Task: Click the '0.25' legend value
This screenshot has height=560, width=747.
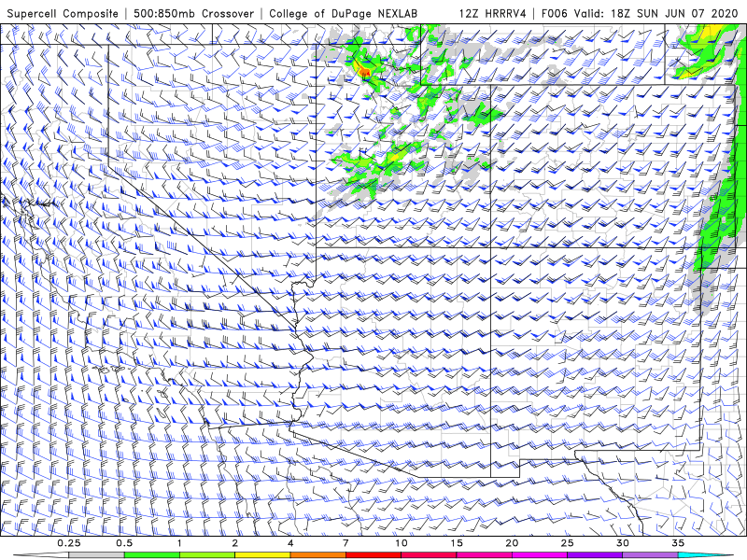Action: tap(69, 543)
